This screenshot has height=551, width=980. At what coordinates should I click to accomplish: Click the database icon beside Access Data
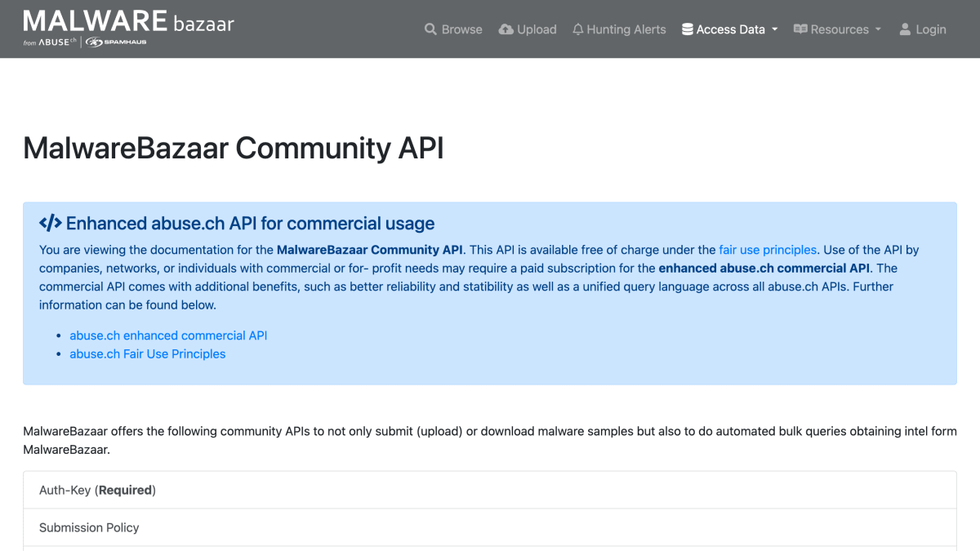(x=688, y=29)
